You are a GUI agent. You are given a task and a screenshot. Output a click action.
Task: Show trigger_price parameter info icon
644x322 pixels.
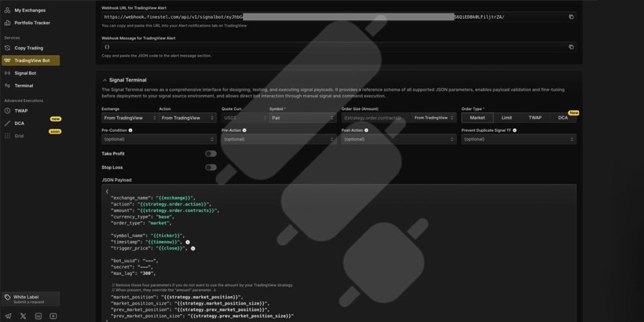193,248
